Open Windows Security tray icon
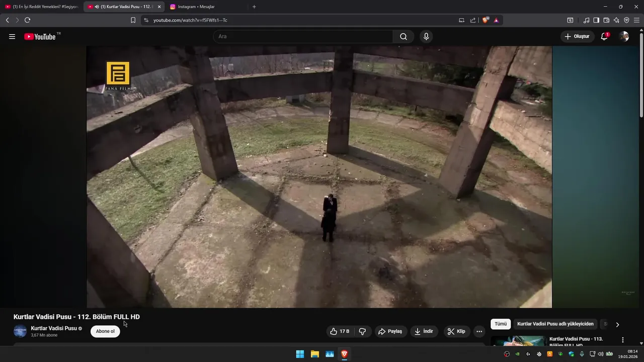Viewport: 644px width, 362px height. (x=571, y=354)
